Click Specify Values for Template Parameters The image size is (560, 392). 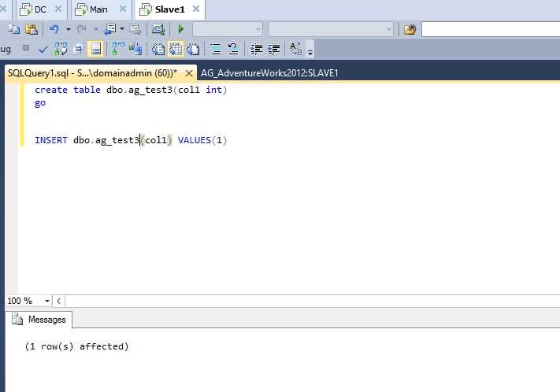(x=296, y=49)
